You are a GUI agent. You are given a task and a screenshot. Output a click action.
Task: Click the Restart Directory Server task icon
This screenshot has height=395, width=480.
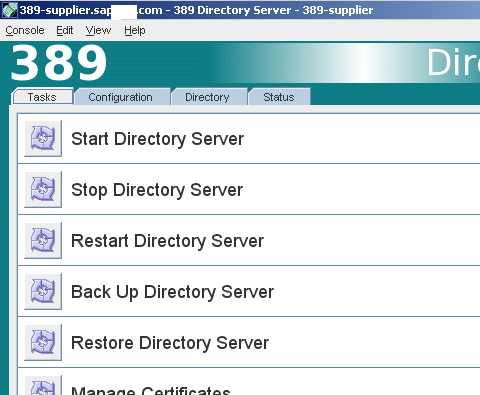(43, 240)
